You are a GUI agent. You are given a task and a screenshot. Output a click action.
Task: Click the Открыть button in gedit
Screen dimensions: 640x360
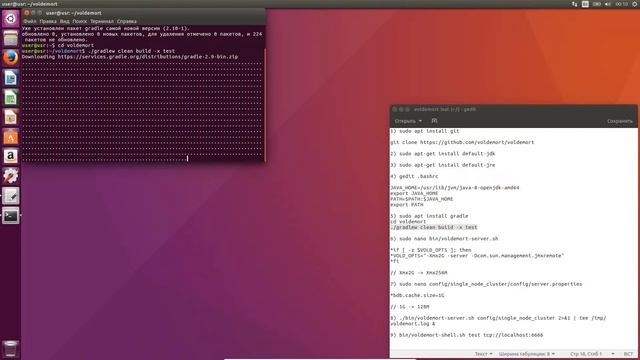pos(405,121)
